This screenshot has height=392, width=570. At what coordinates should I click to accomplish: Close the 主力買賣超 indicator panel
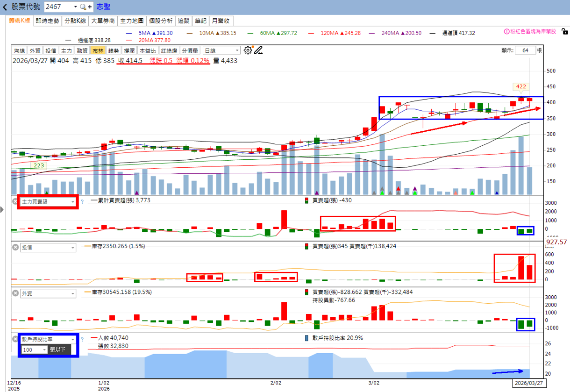click(15, 202)
